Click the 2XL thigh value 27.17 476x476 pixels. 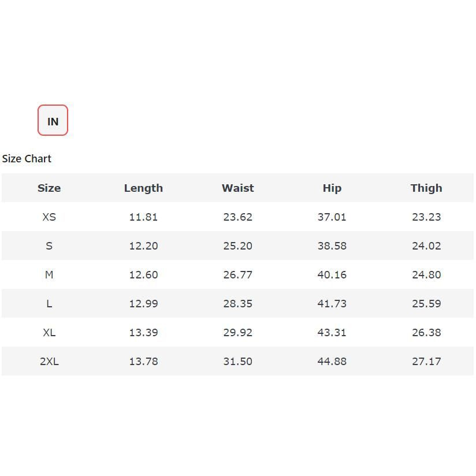pyautogui.click(x=426, y=362)
